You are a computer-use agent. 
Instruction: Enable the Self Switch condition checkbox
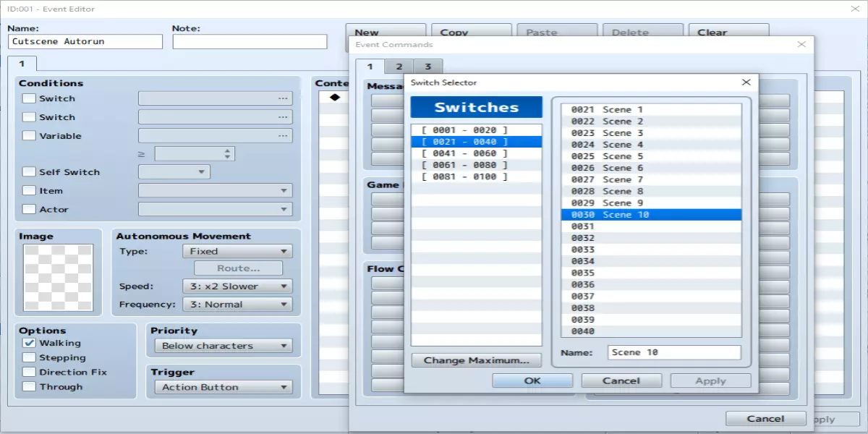[29, 172]
